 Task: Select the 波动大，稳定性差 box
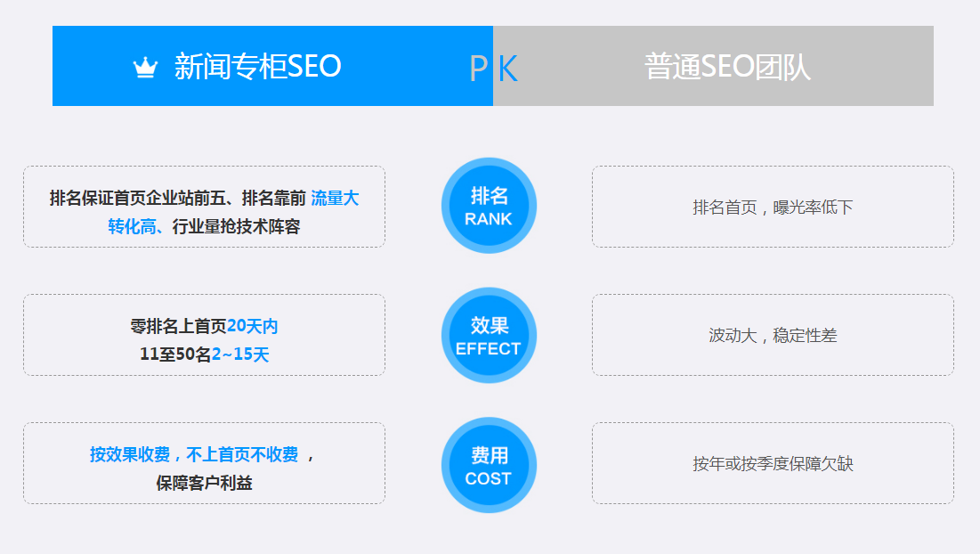[x=773, y=335]
